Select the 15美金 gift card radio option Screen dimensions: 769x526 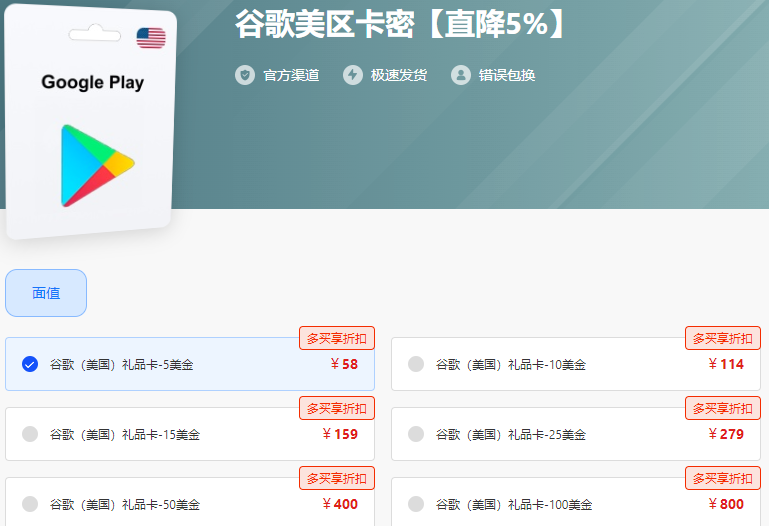click(x=30, y=434)
